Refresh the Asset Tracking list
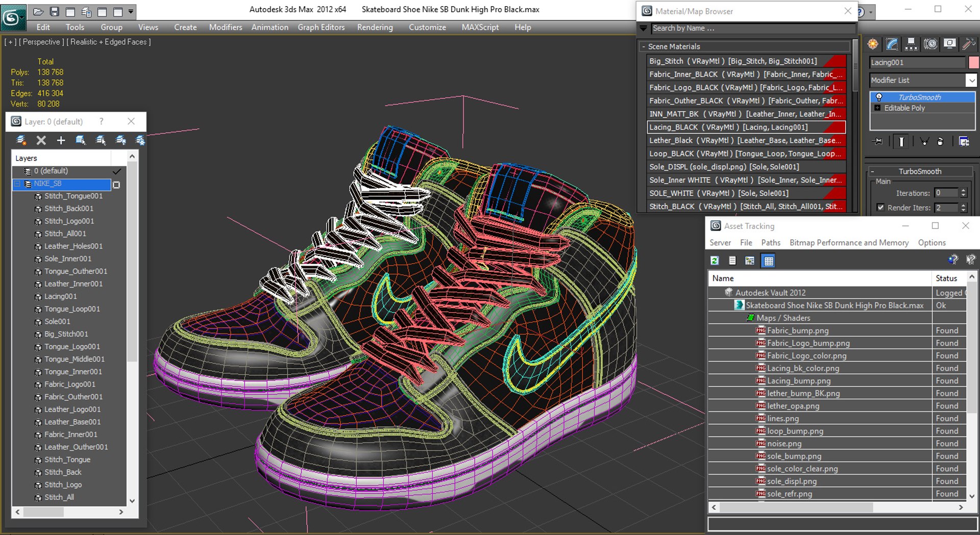 click(715, 261)
